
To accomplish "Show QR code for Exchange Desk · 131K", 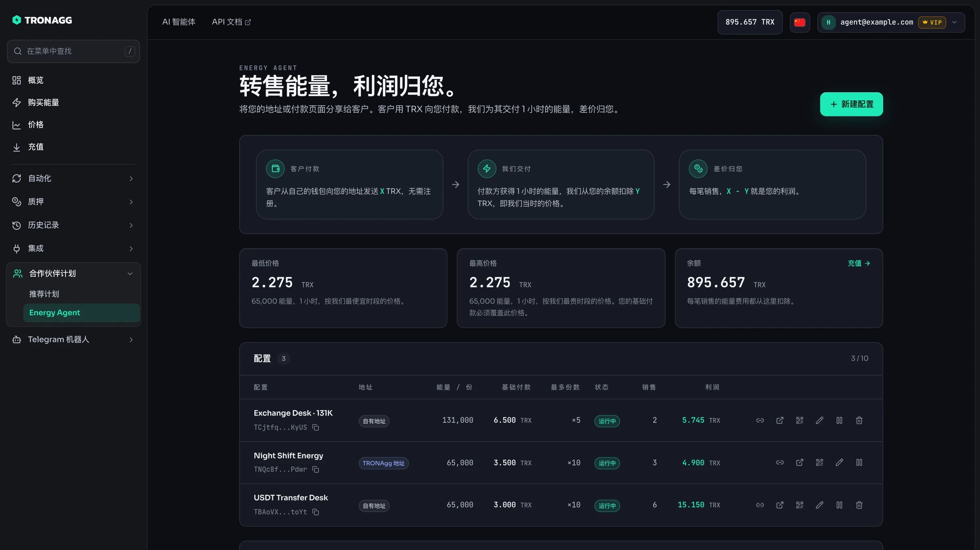I will tap(800, 420).
